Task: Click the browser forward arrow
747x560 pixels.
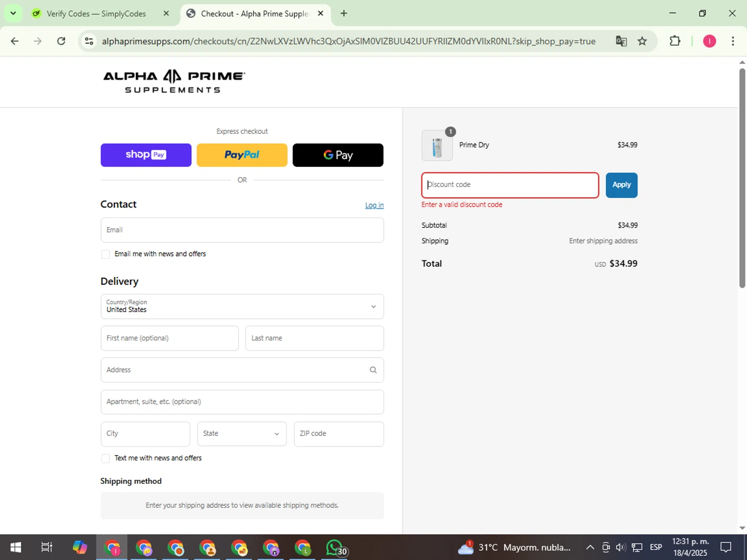Action: 38,41
